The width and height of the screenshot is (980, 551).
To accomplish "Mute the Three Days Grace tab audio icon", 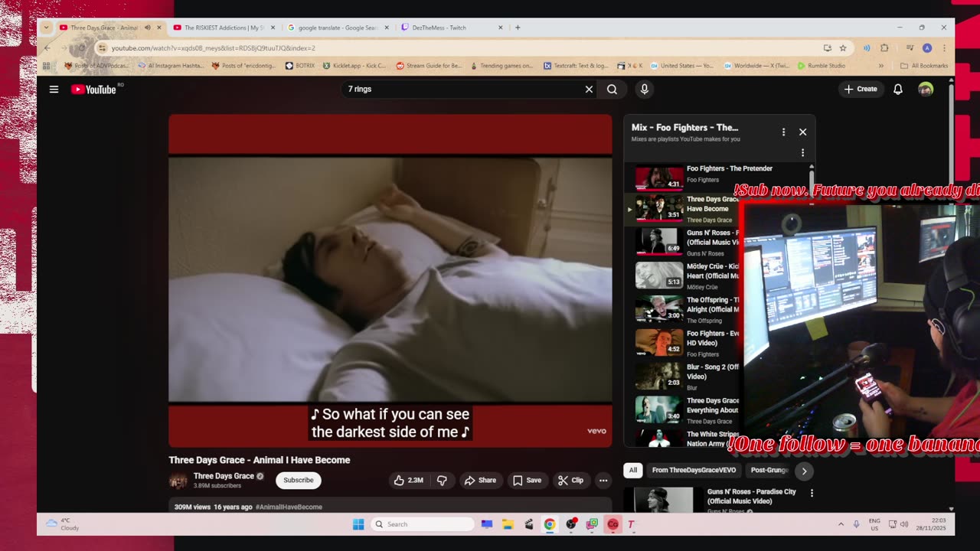I will pyautogui.click(x=148, y=28).
